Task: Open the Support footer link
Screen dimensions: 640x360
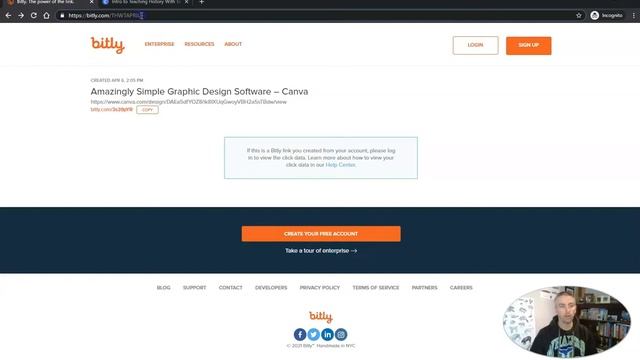Action: pos(195,288)
